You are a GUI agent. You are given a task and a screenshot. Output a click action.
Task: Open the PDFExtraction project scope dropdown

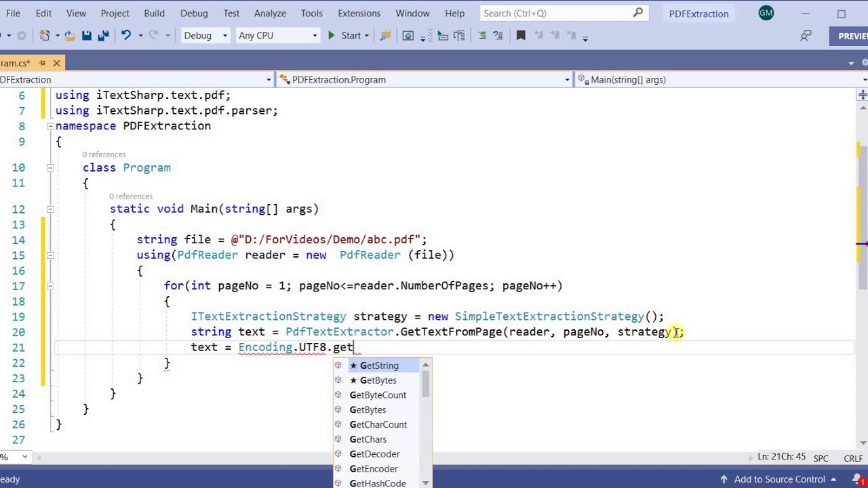(136, 79)
